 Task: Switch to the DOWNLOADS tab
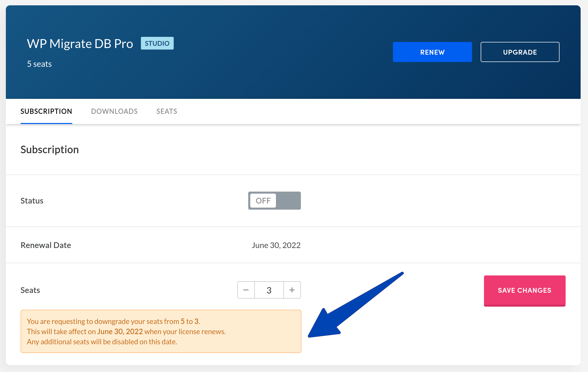point(114,111)
